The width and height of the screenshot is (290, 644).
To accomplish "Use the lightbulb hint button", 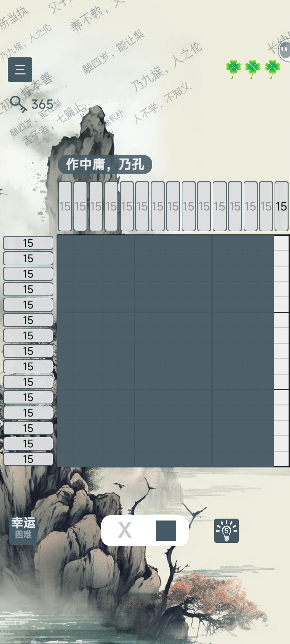I will (x=226, y=530).
